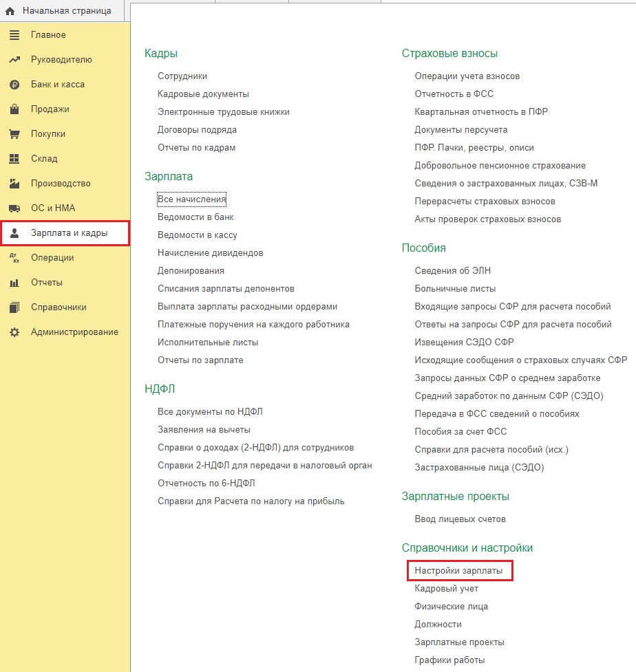The image size is (636, 672).
Task: Open Графики работы
Action: (x=449, y=660)
